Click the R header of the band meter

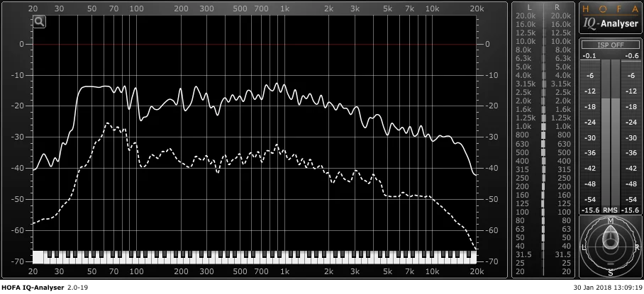pyautogui.click(x=557, y=7)
